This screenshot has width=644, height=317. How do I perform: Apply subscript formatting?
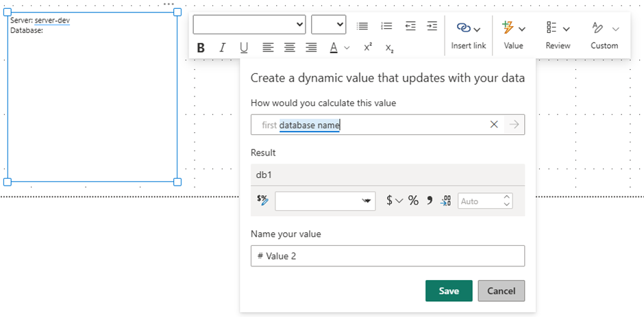pyautogui.click(x=389, y=48)
